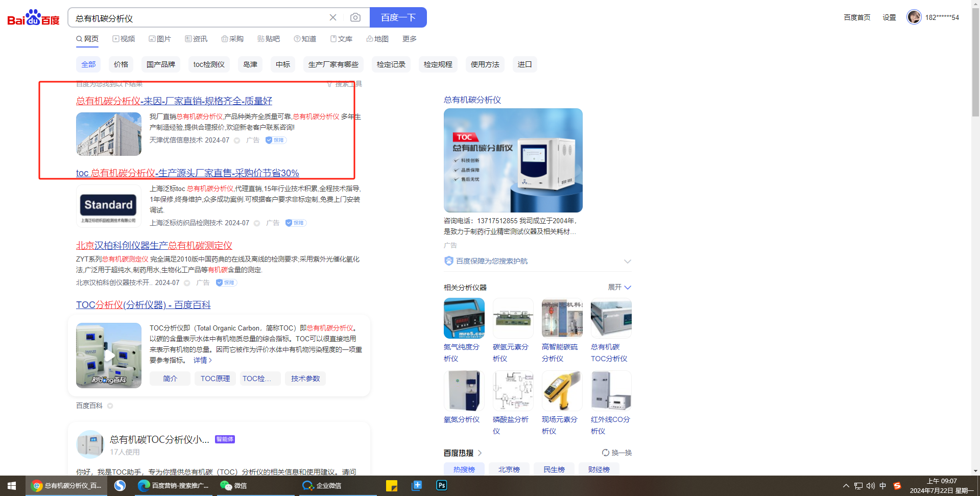Show hidden tray icons with the chevron

846,486
